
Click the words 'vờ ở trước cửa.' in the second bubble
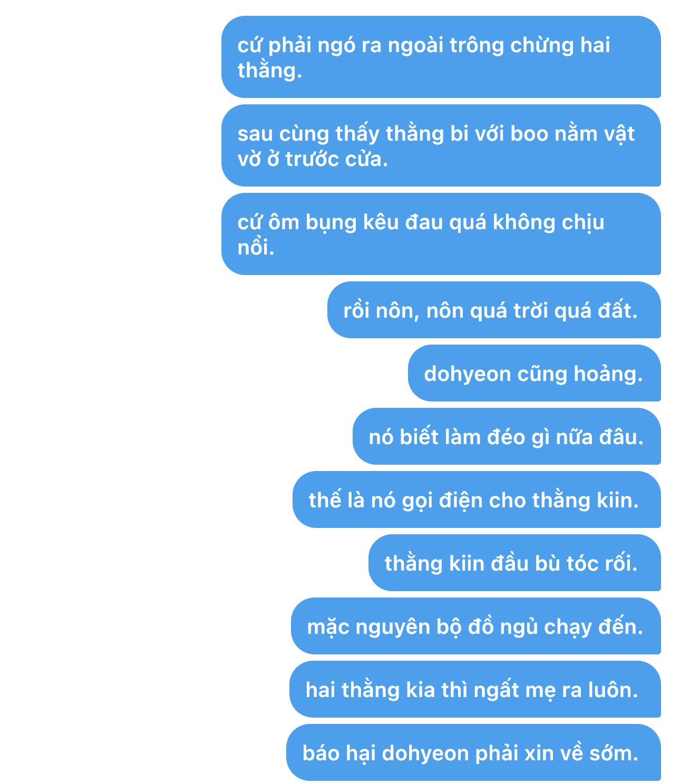click(x=313, y=159)
